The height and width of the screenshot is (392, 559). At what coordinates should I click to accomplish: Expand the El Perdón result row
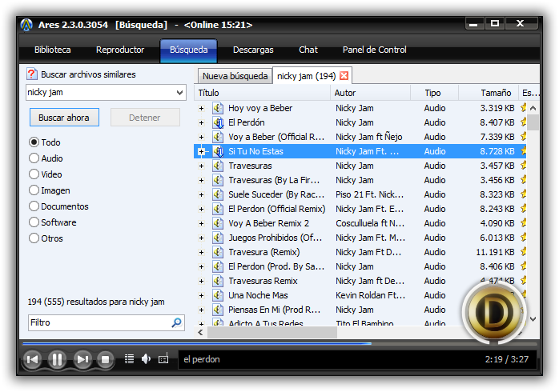[202, 122]
